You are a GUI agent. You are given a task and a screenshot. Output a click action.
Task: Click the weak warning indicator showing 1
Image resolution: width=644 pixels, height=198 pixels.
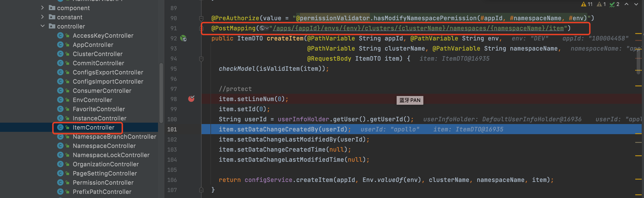(601, 4)
